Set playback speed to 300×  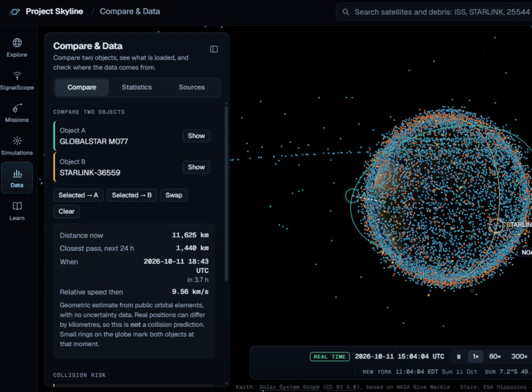tap(519, 356)
